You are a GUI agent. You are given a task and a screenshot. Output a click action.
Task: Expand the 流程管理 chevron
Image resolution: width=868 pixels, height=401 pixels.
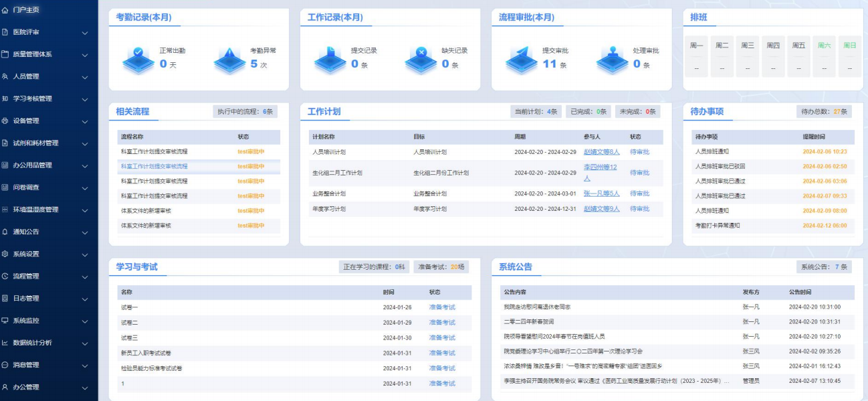point(85,277)
